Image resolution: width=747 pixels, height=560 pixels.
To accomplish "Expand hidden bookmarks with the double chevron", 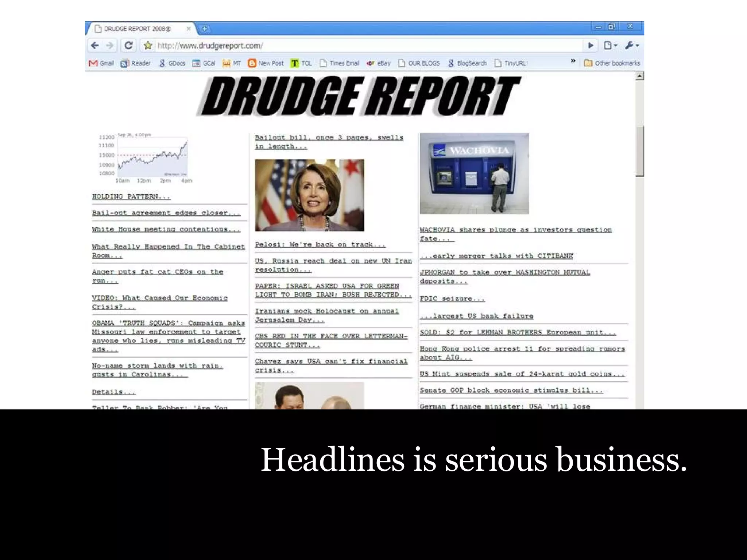I will point(573,61).
